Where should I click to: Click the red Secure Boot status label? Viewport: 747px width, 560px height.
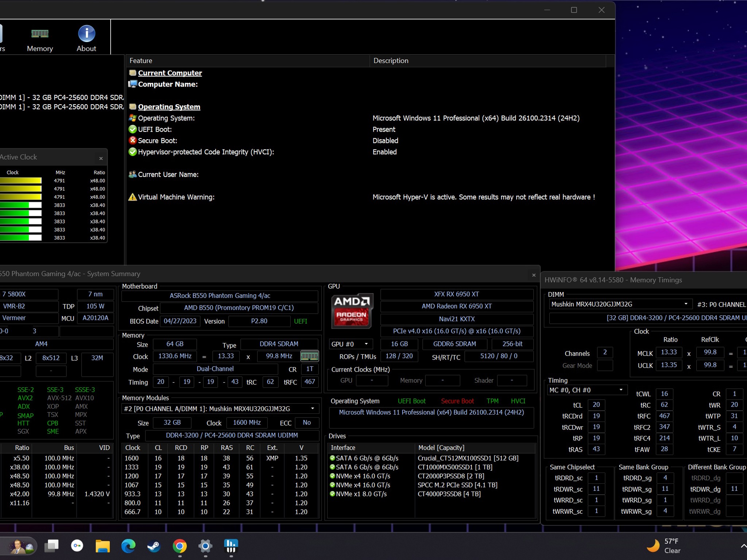pos(457,401)
